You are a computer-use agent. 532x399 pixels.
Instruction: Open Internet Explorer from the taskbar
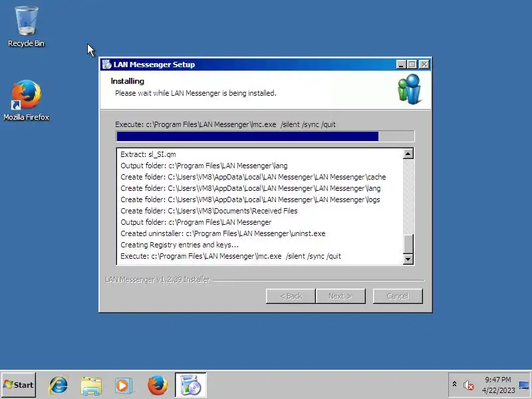click(x=59, y=385)
